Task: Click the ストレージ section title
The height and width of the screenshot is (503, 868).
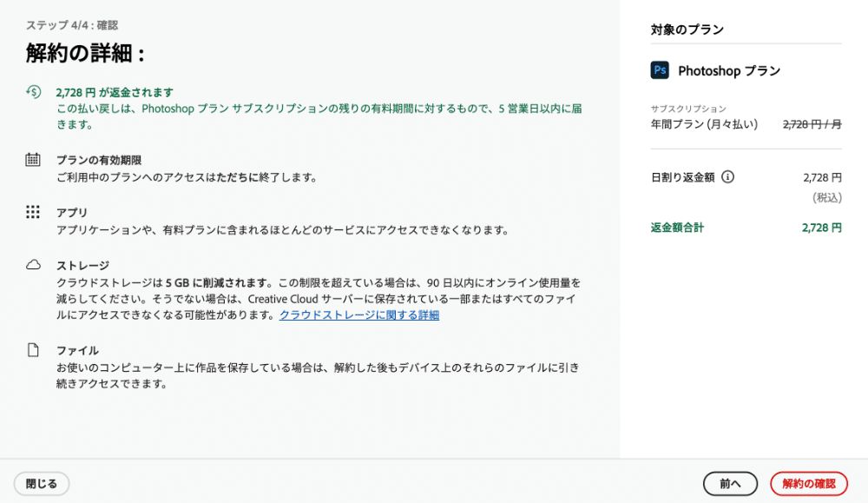Action: coord(82,265)
